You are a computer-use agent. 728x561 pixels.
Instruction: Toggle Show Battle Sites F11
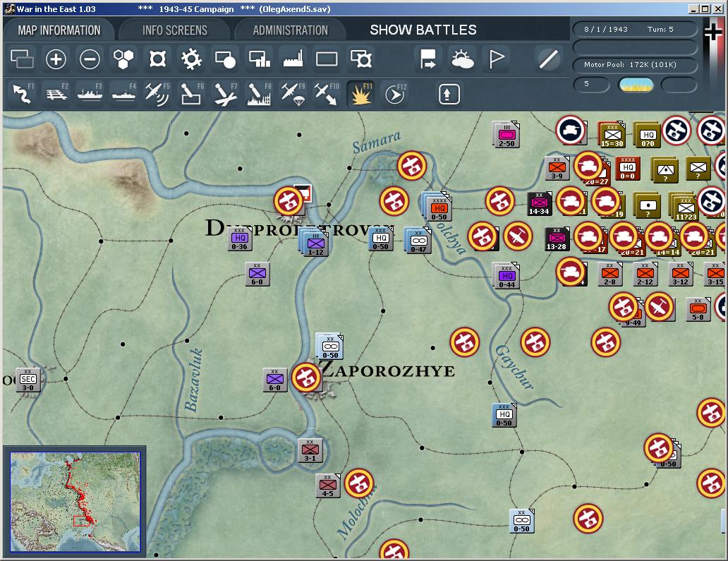click(360, 93)
